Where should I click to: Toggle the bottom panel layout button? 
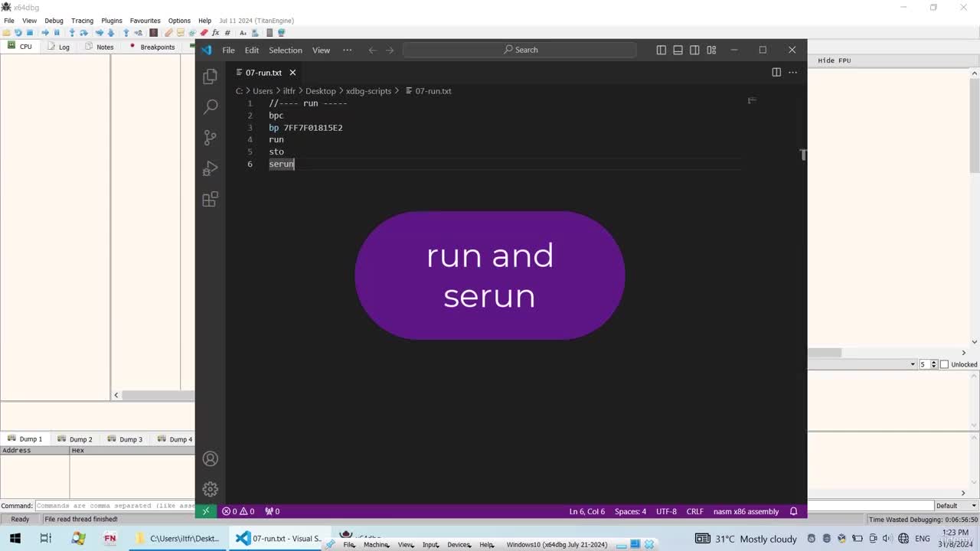click(678, 50)
